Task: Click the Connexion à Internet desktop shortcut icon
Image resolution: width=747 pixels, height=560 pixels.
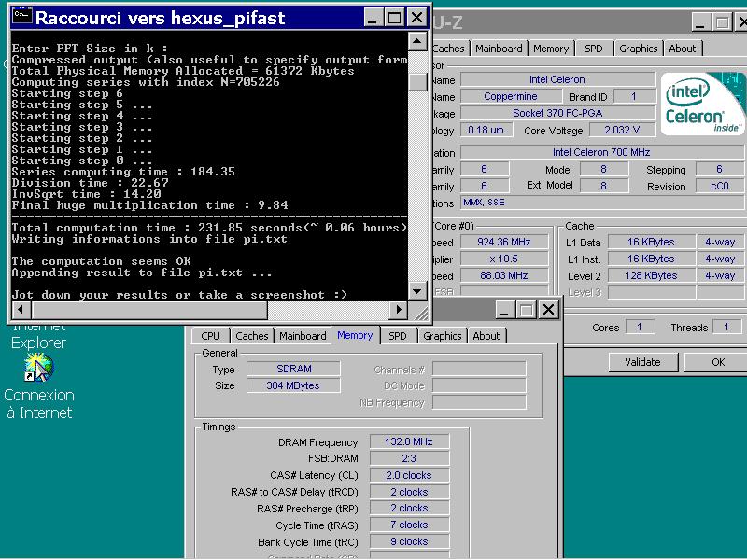Action: pyautogui.click(x=38, y=368)
